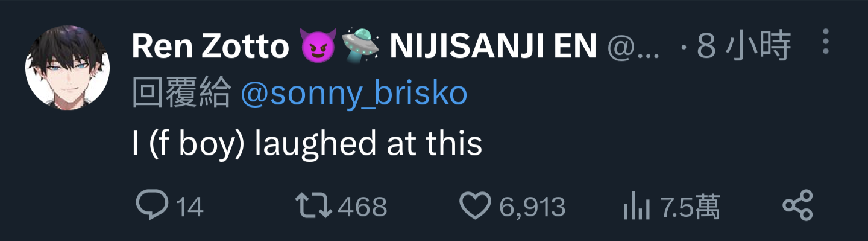
Task: Open Ren Zotto's profile avatar
Action: click(68, 68)
